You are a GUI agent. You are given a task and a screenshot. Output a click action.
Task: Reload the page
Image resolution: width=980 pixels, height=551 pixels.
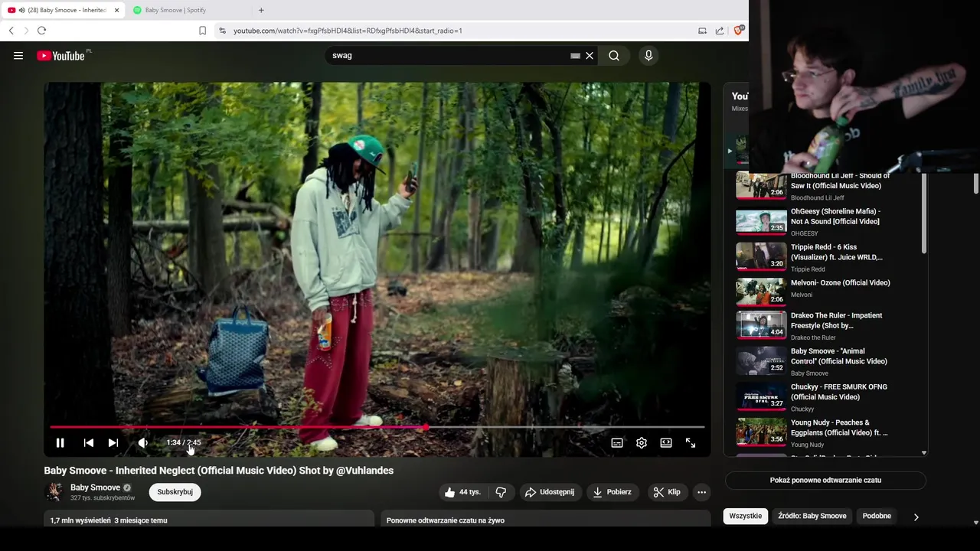41,31
